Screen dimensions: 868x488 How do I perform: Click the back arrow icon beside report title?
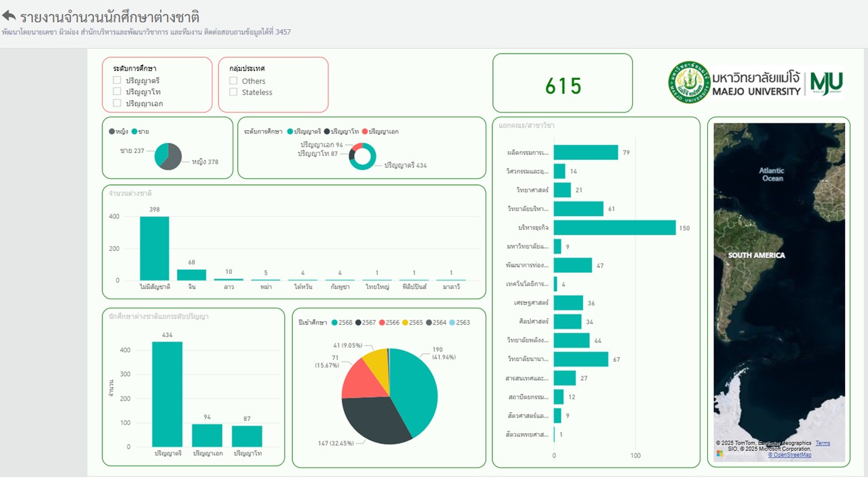click(x=9, y=16)
